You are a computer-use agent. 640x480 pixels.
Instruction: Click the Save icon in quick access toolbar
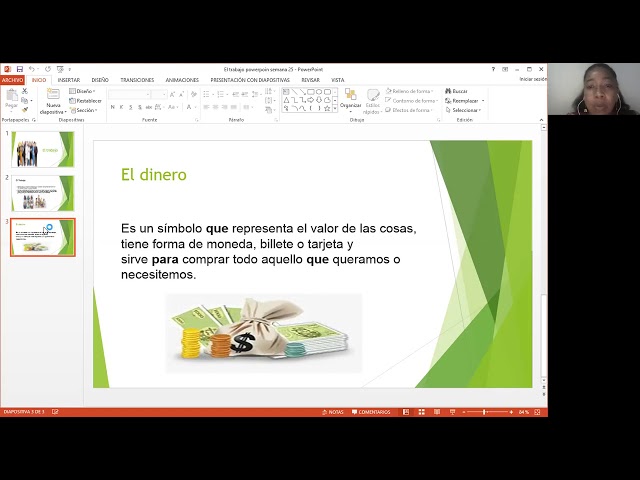pos(19,69)
